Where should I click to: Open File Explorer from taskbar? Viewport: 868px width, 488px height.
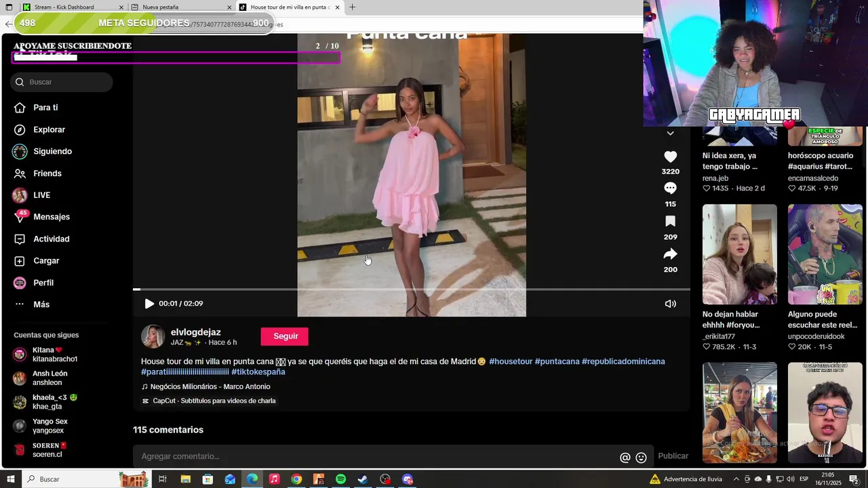click(185, 479)
